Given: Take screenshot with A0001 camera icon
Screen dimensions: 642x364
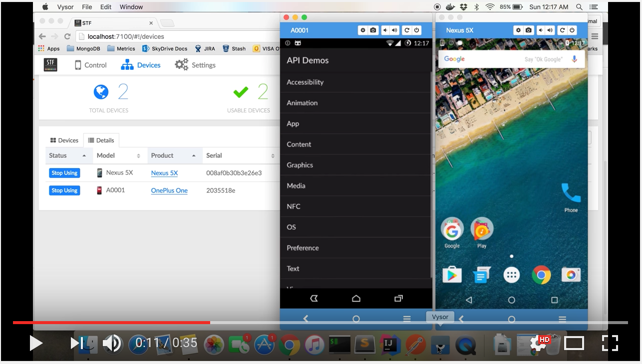Looking at the screenshot, I should (373, 30).
